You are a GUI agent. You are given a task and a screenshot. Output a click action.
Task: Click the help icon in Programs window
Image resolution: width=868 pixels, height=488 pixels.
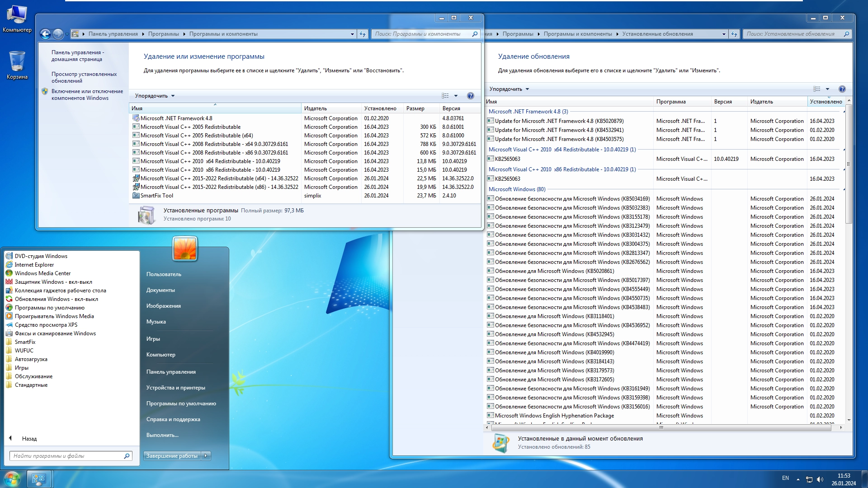pos(470,96)
